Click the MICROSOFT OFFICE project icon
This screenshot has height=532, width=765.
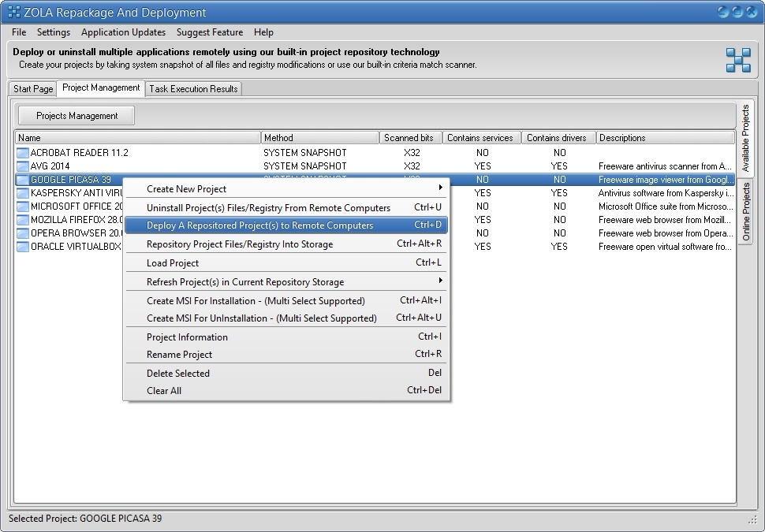23,206
